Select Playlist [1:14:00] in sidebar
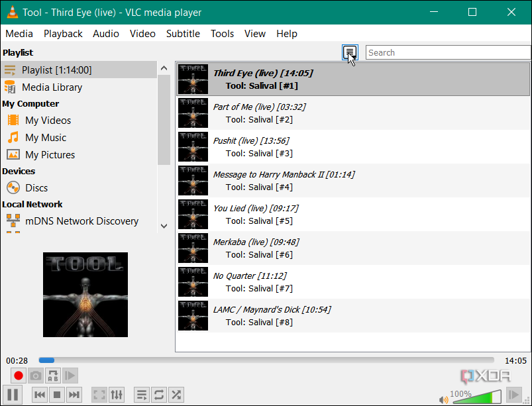The image size is (532, 406). tap(79, 70)
